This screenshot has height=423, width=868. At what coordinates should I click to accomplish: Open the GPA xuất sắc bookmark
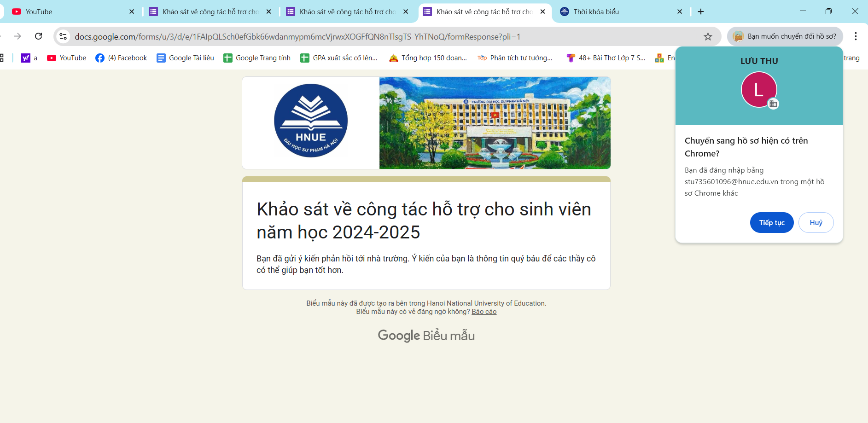tap(339, 58)
